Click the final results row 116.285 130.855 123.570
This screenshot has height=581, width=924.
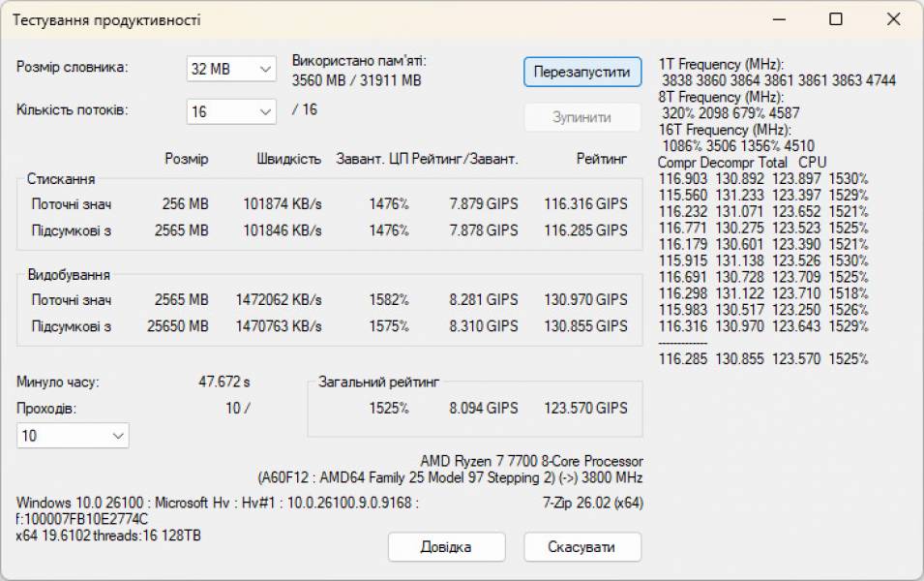pyautogui.click(x=763, y=358)
